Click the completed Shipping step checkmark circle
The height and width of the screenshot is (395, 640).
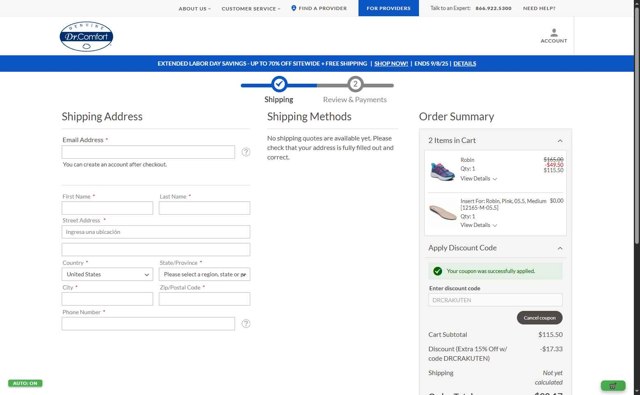click(279, 84)
